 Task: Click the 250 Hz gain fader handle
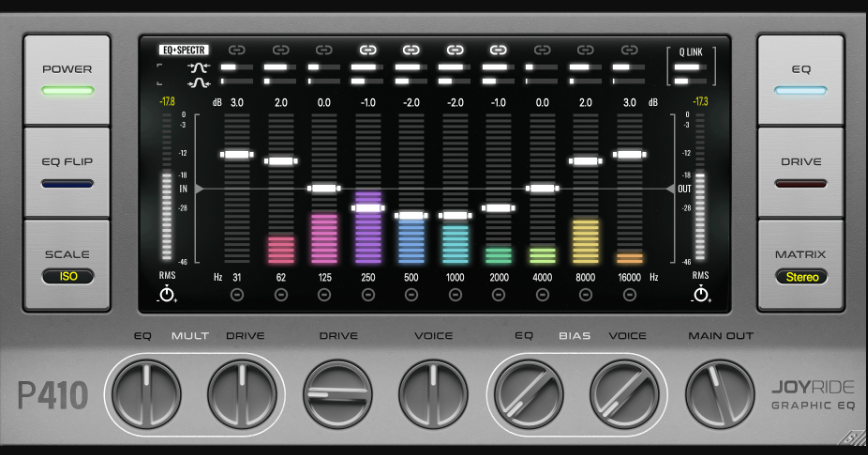[368, 208]
